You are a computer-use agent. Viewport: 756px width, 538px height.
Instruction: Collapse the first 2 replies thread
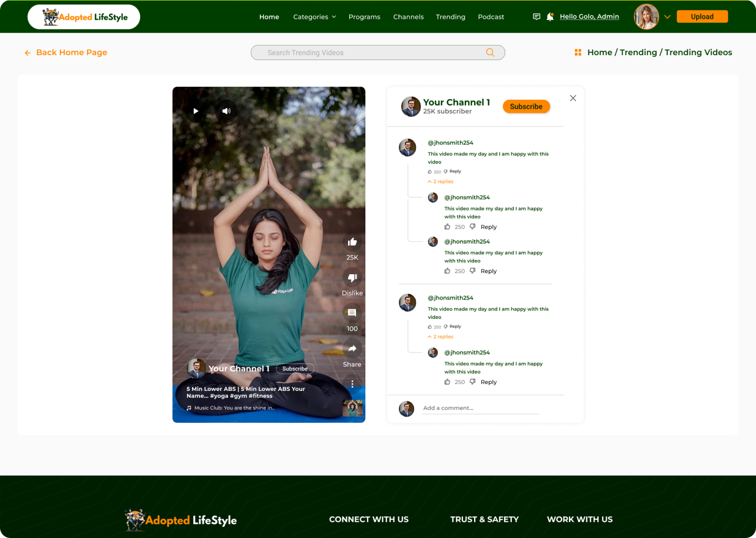(x=441, y=182)
